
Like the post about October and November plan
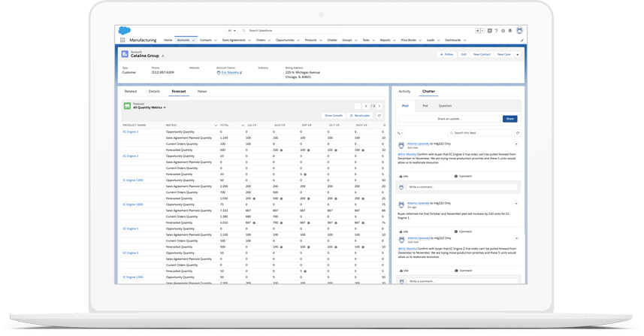click(x=404, y=232)
